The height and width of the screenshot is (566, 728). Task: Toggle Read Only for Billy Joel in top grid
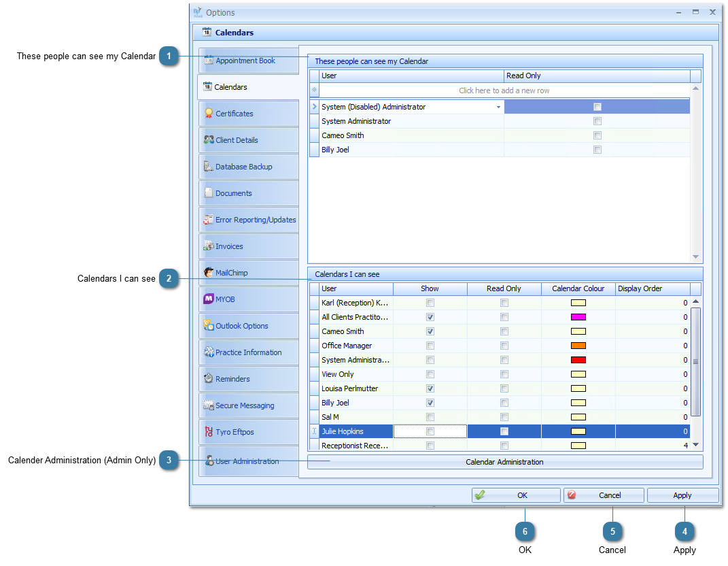pos(597,150)
